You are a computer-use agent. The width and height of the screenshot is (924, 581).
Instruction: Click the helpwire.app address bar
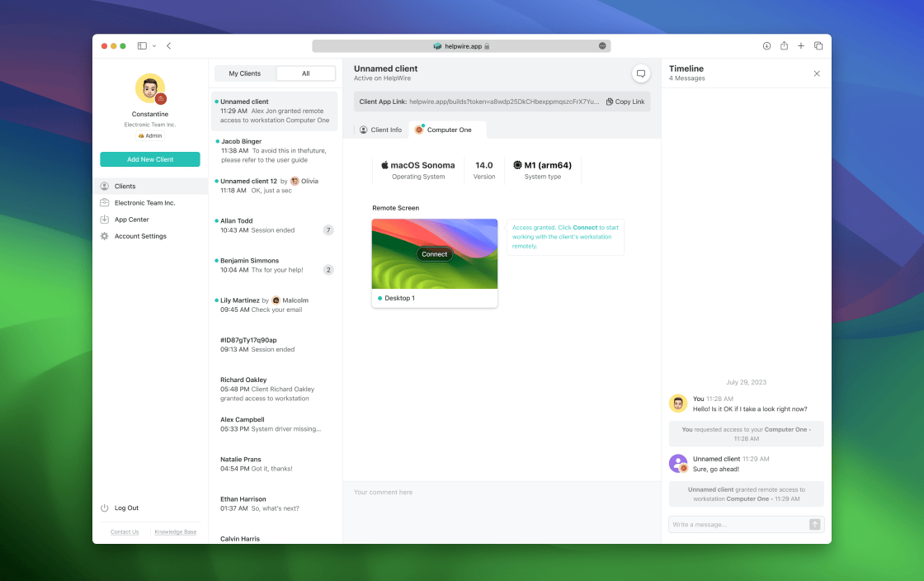coord(461,46)
